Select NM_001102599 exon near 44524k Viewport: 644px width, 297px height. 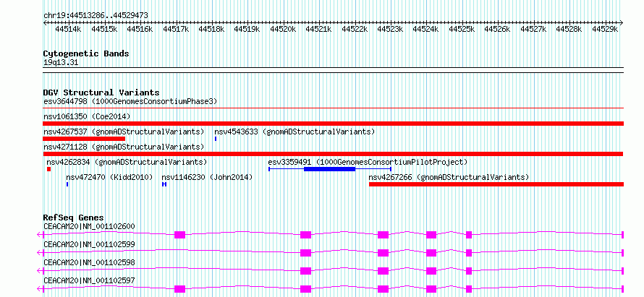point(431,253)
